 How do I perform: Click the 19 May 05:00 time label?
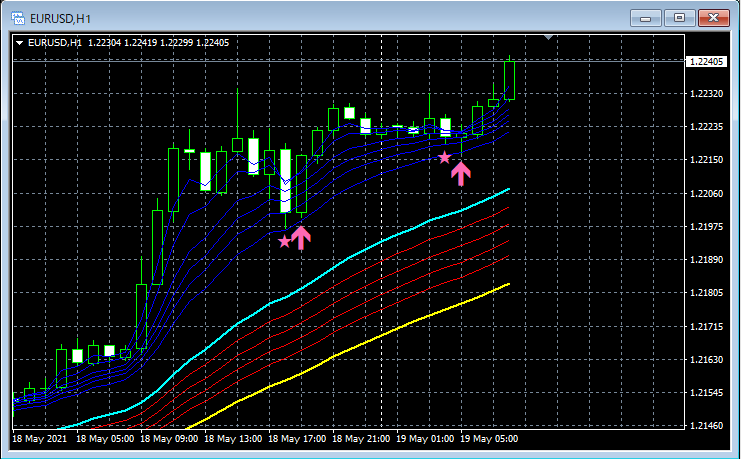489,439
